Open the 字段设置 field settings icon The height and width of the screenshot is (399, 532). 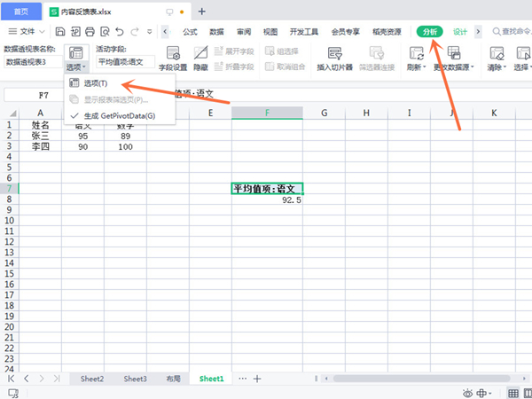(173, 58)
